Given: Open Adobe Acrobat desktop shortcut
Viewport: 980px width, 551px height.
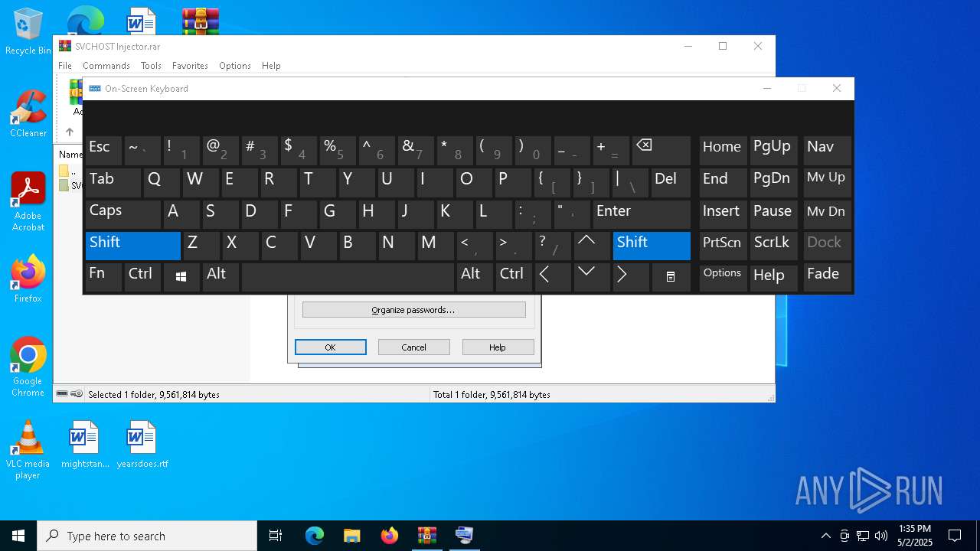Looking at the screenshot, I should pyautogui.click(x=28, y=202).
